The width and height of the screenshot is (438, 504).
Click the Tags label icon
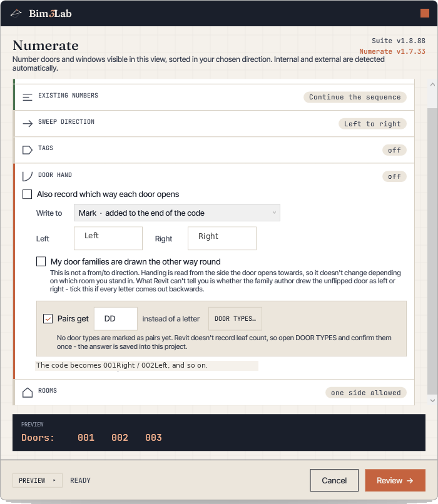click(x=28, y=150)
